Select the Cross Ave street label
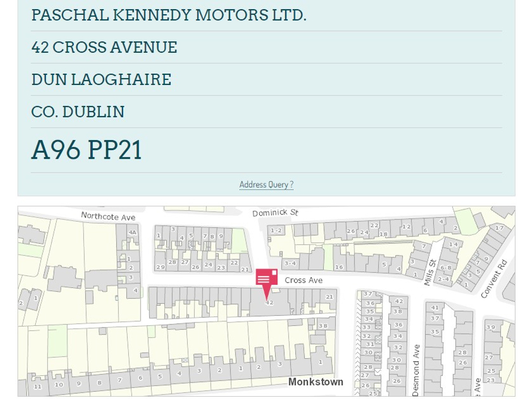The width and height of the screenshot is (532, 399). coord(303,280)
